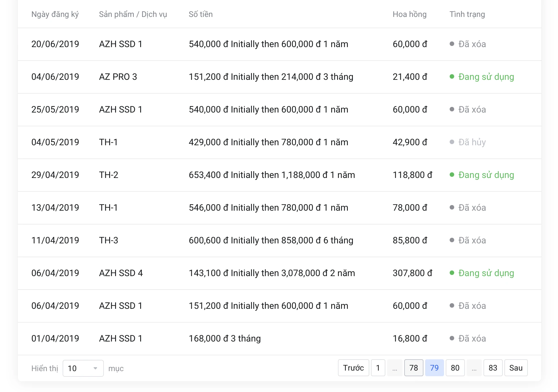558x392 pixels.
Task: Click the Tình trạng column header
Action: click(x=467, y=14)
